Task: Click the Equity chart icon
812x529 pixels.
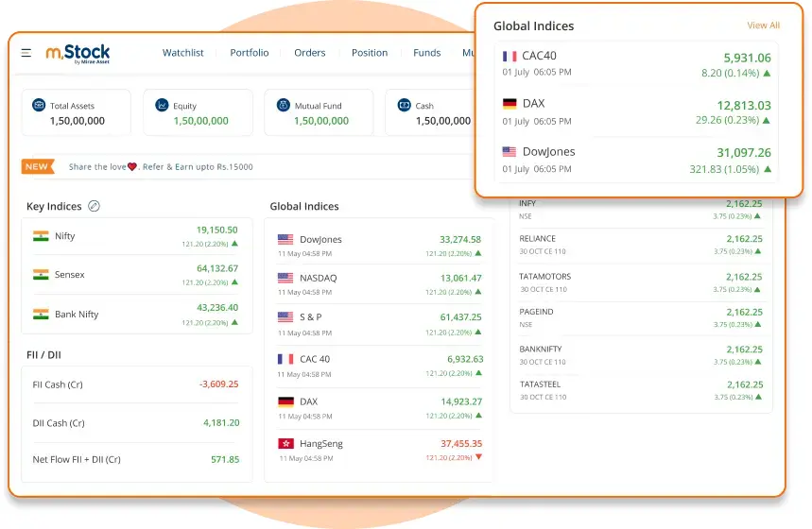Action: 163,105
